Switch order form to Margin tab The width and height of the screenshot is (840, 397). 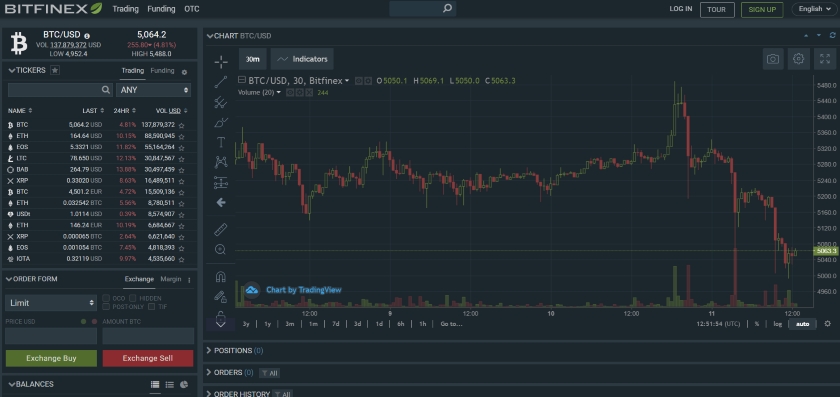171,279
